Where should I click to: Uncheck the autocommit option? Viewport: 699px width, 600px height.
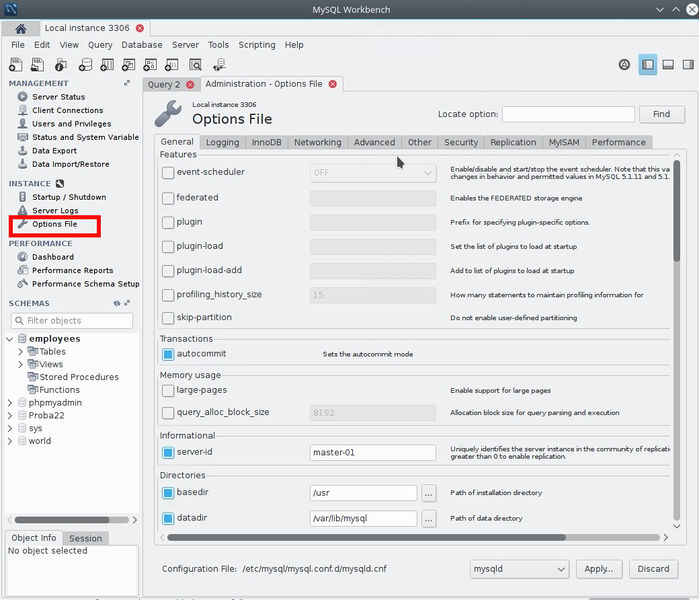(168, 354)
